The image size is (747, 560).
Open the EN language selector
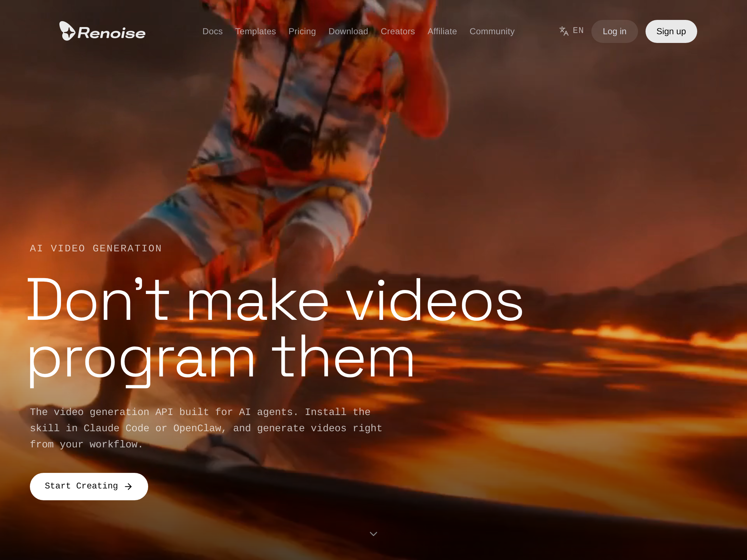tap(571, 31)
